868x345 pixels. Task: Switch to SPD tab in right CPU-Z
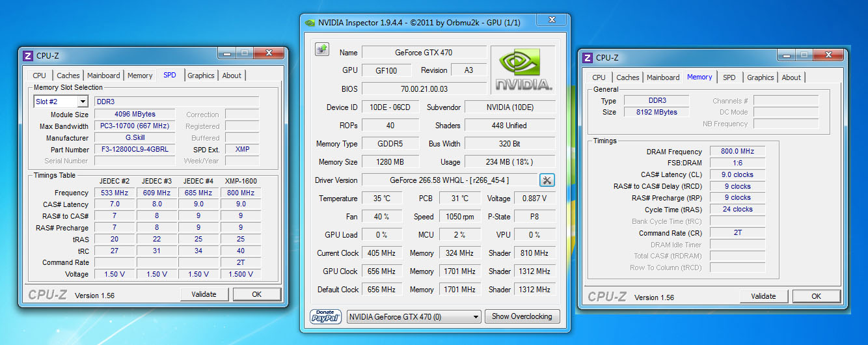[729, 77]
